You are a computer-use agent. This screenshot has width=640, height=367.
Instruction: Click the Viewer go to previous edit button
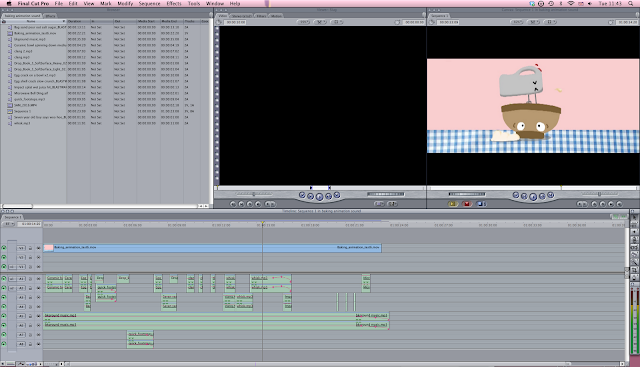(302, 195)
